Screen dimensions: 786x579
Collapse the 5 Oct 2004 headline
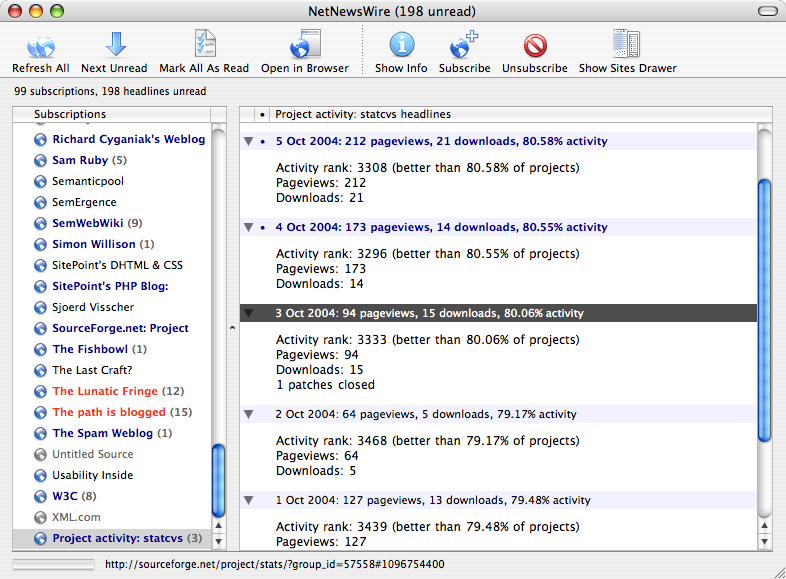pos(248,142)
